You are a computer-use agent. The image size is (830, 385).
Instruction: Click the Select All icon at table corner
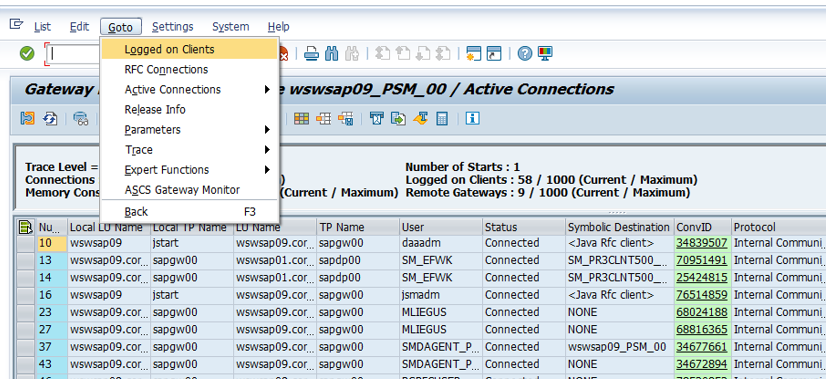point(26,227)
